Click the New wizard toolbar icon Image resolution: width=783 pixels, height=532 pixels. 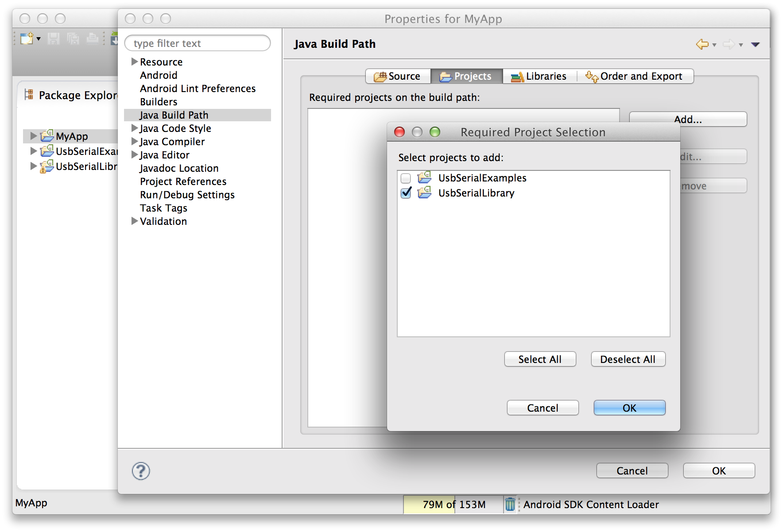(27, 39)
